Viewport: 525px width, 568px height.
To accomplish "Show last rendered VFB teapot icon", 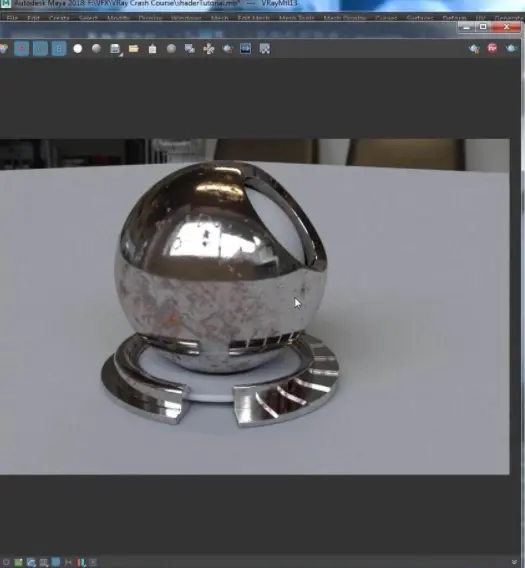I will (x=474, y=49).
